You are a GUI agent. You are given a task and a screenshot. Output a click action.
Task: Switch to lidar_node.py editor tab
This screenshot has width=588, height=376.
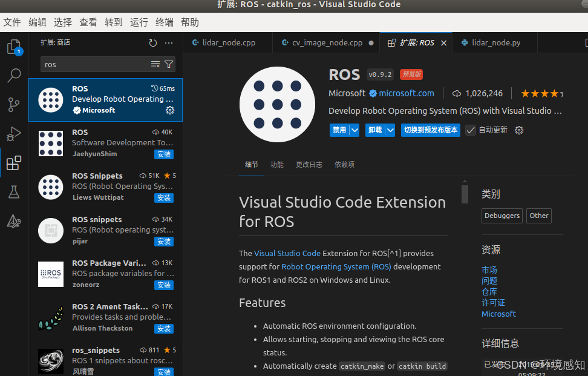click(495, 43)
